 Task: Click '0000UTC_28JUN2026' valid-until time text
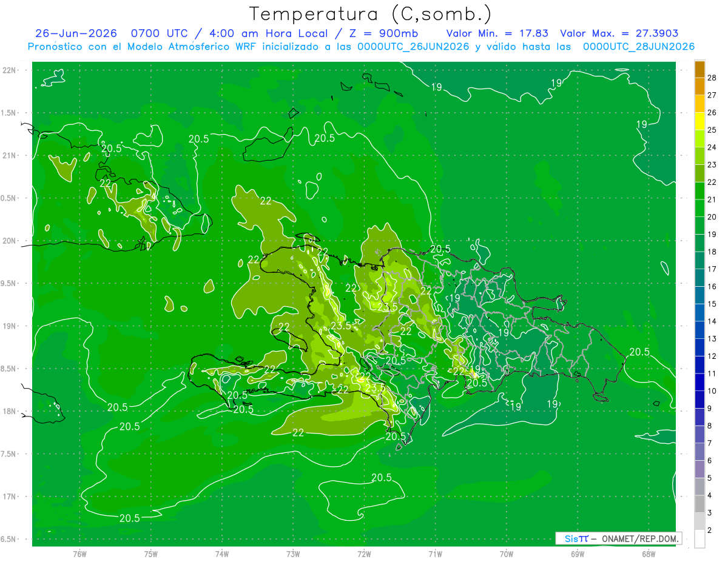pyautogui.click(x=639, y=47)
